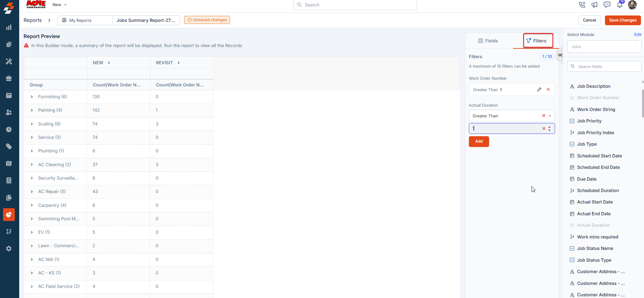This screenshot has width=644, height=298.
Task: Open the jobs briefcase sidebar icon
Action: (9, 78)
